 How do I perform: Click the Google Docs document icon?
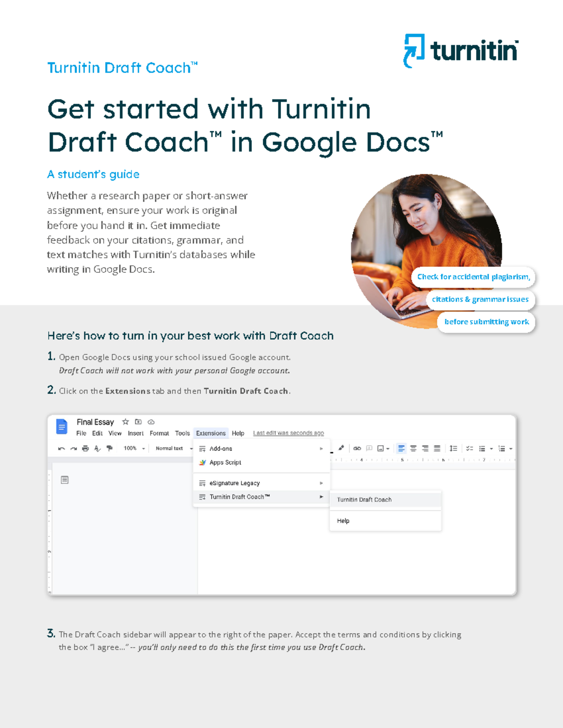coord(61,426)
